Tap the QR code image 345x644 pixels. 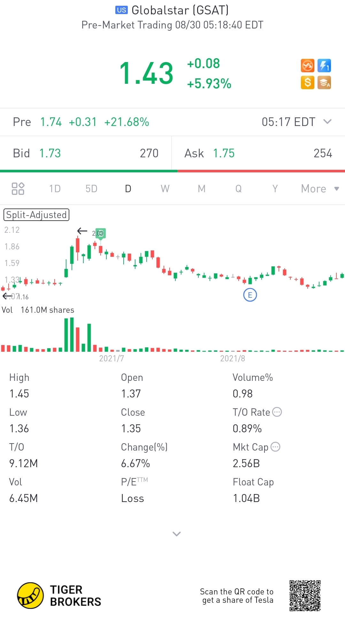pos(305,595)
